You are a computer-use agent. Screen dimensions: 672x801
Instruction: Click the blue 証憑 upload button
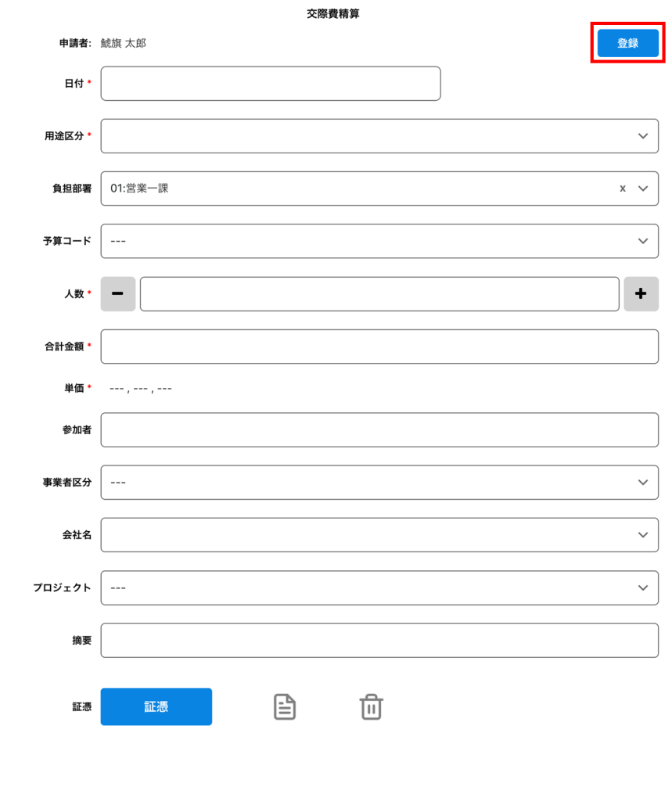coord(156,707)
